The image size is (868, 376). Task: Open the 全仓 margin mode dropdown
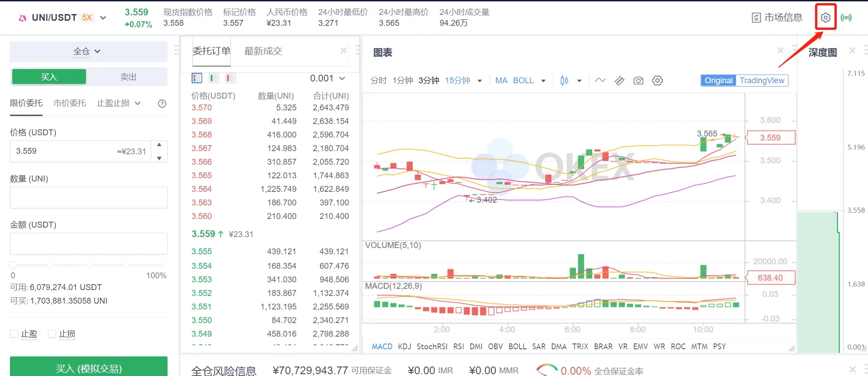pos(87,52)
